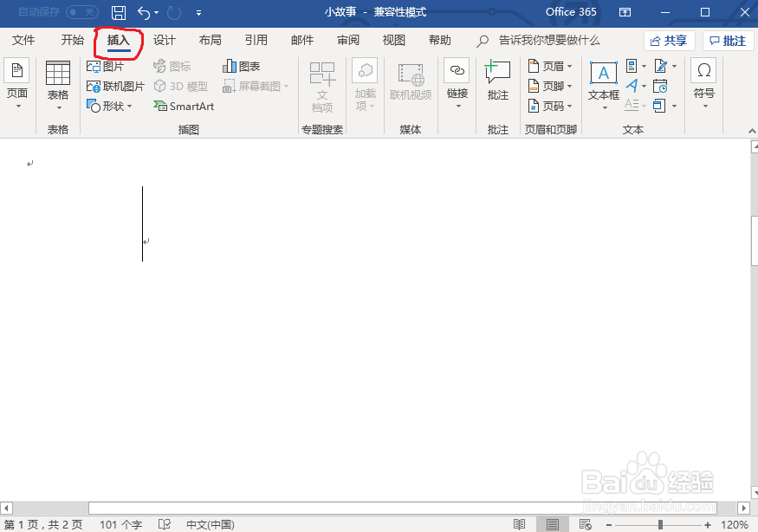The width and height of the screenshot is (758, 532).
Task: Open the 审阅 review tab
Action: click(x=348, y=40)
